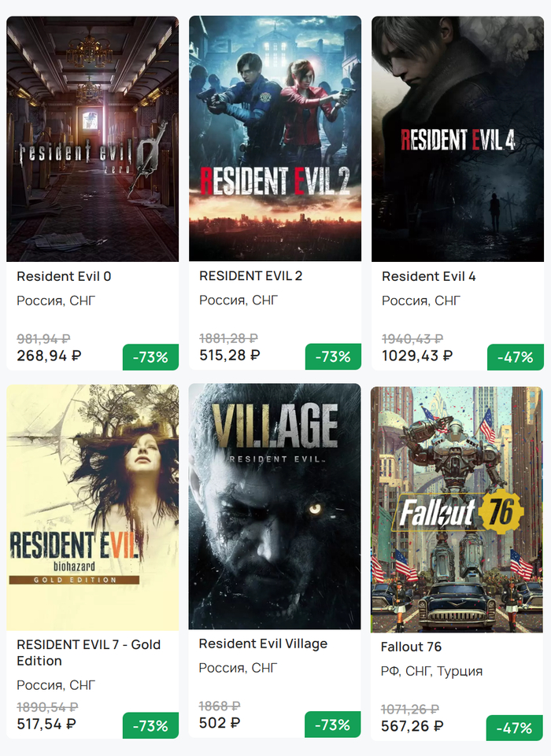551x756 pixels.
Task: Click the -73% badge on RESIDENT EVIL 2
Action: click(x=333, y=357)
